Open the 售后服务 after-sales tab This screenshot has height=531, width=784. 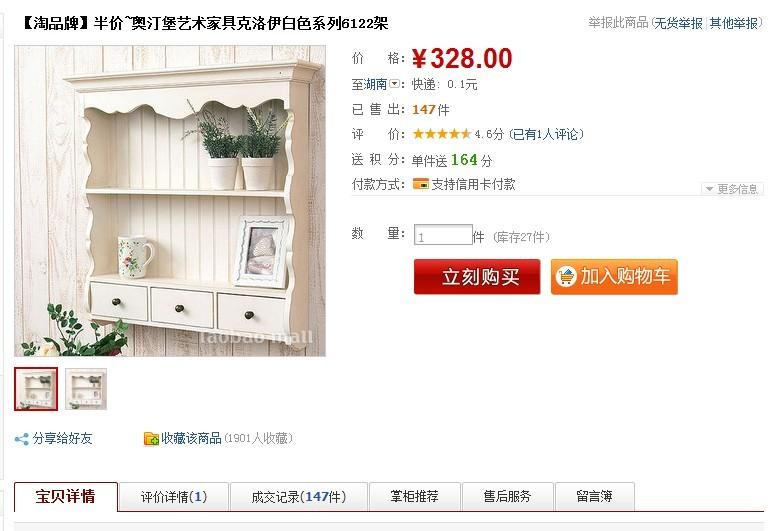coord(508,496)
